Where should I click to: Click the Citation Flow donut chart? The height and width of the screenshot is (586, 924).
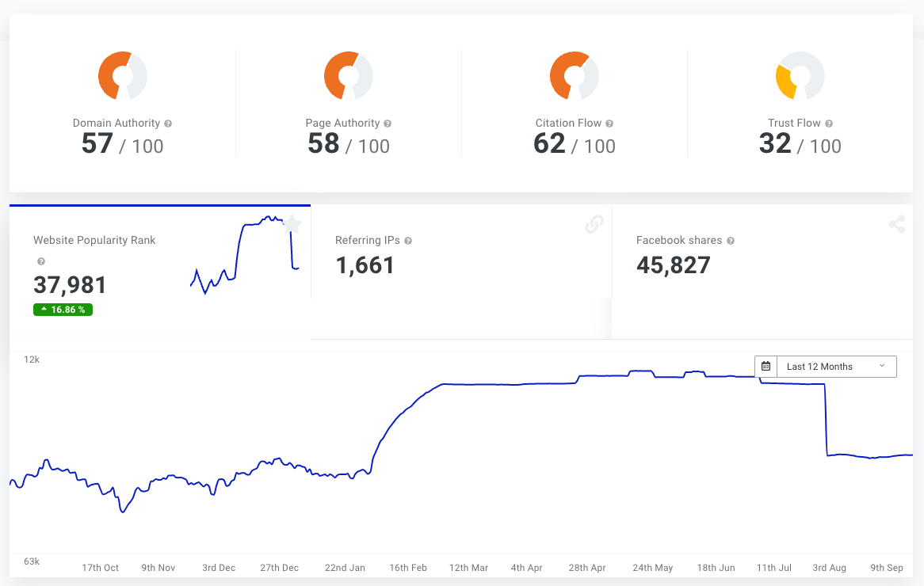[x=575, y=76]
